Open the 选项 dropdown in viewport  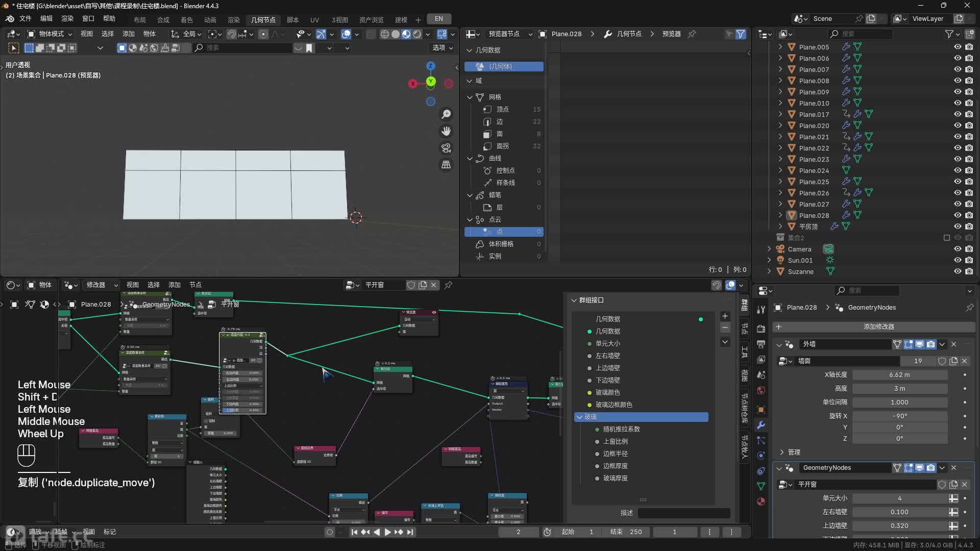[x=443, y=48]
